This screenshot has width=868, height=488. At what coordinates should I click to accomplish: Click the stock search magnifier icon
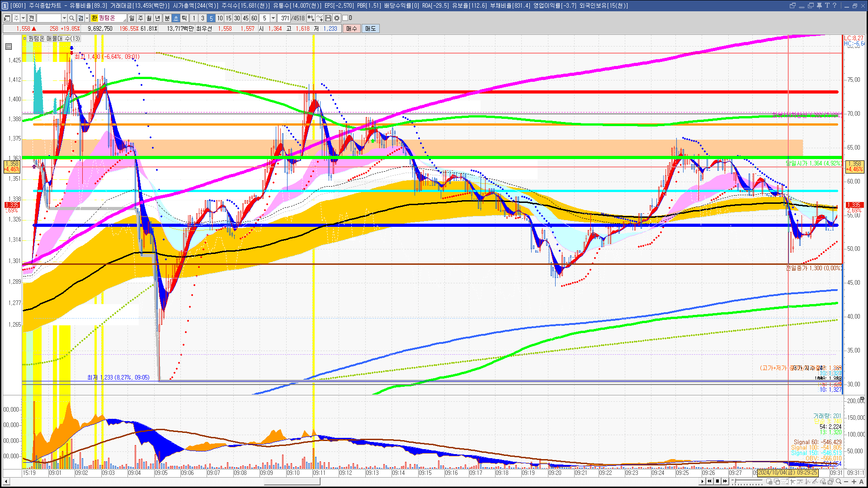pos(72,18)
